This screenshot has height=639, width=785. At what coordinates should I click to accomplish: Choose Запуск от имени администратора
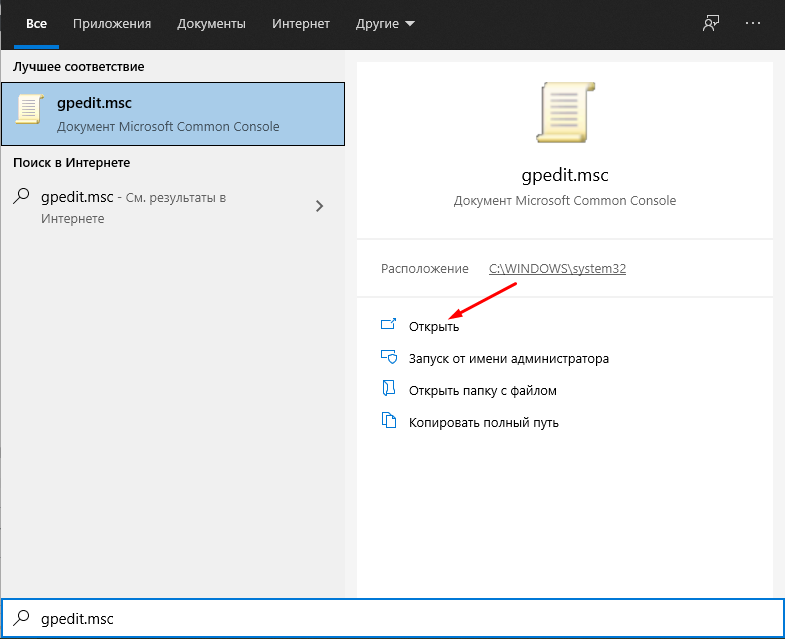point(509,359)
